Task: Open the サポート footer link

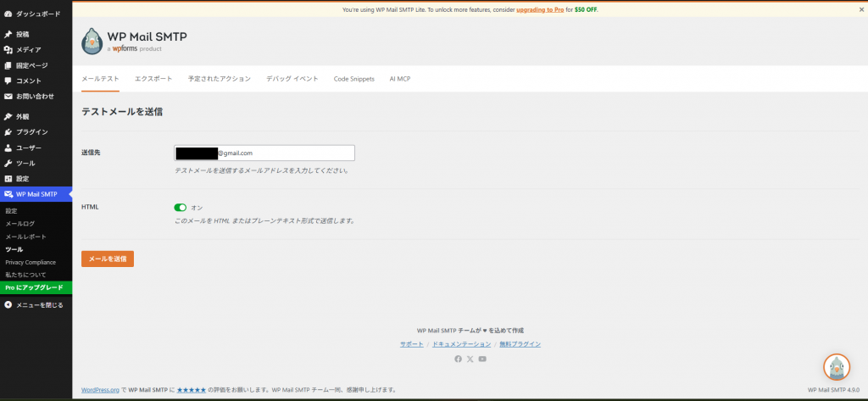Action: [412, 344]
